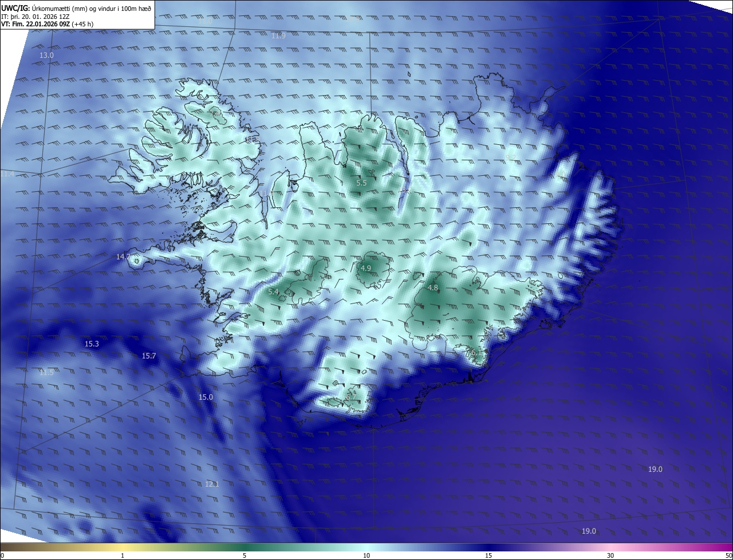This screenshot has height=560, width=733.
Task: Click the 12.1 value label over the ocean
Action: [x=212, y=484]
